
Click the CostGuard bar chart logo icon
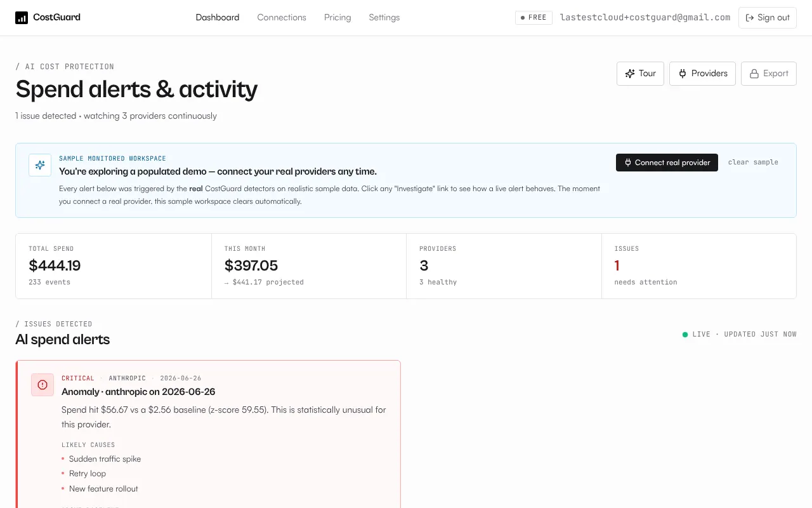point(22,18)
